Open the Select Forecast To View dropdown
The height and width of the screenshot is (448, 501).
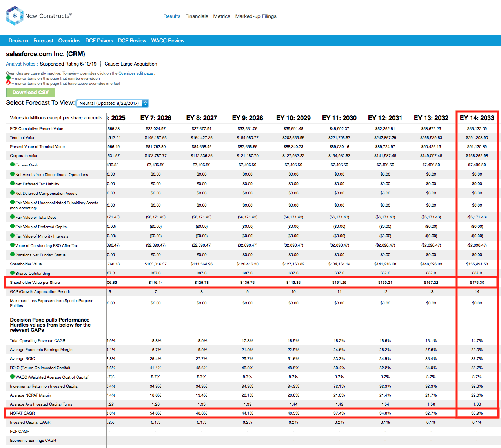(x=112, y=103)
